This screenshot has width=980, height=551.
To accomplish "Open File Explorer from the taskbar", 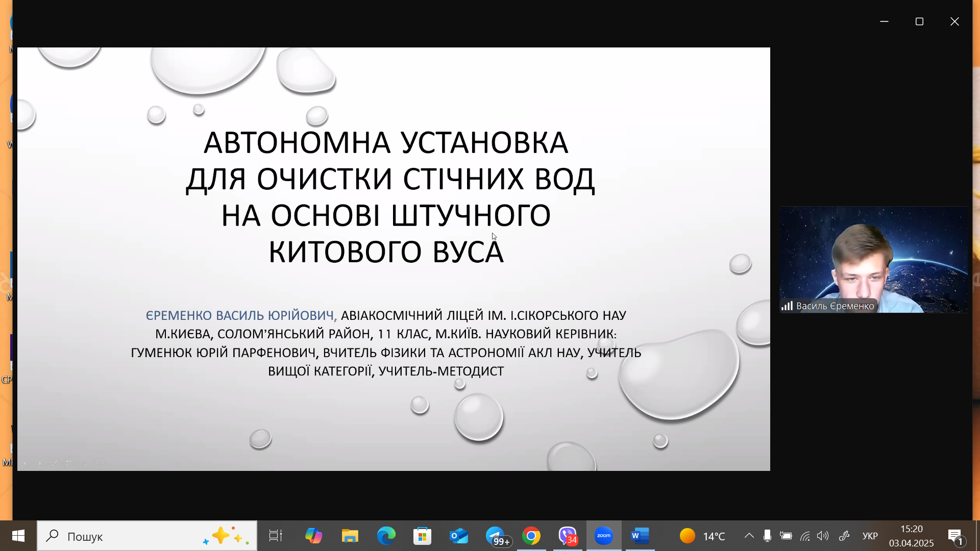I will tap(350, 536).
